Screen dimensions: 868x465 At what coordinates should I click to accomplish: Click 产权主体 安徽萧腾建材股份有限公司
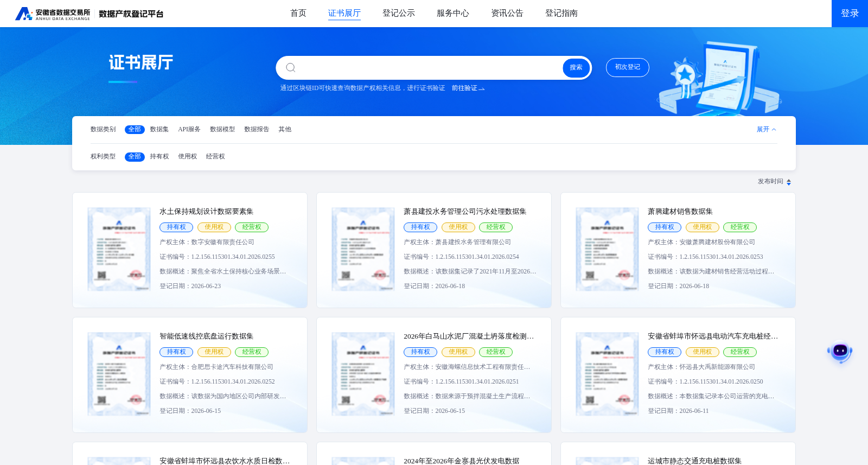click(x=701, y=242)
